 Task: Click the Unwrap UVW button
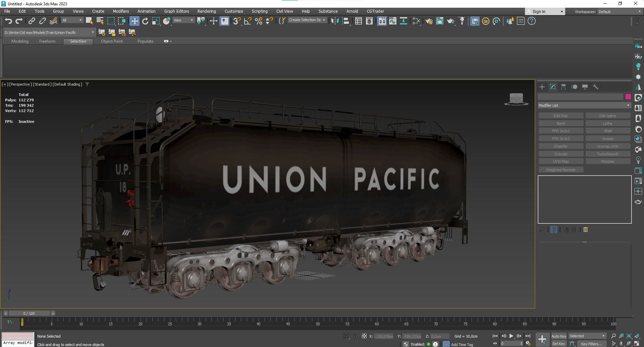pos(608,146)
